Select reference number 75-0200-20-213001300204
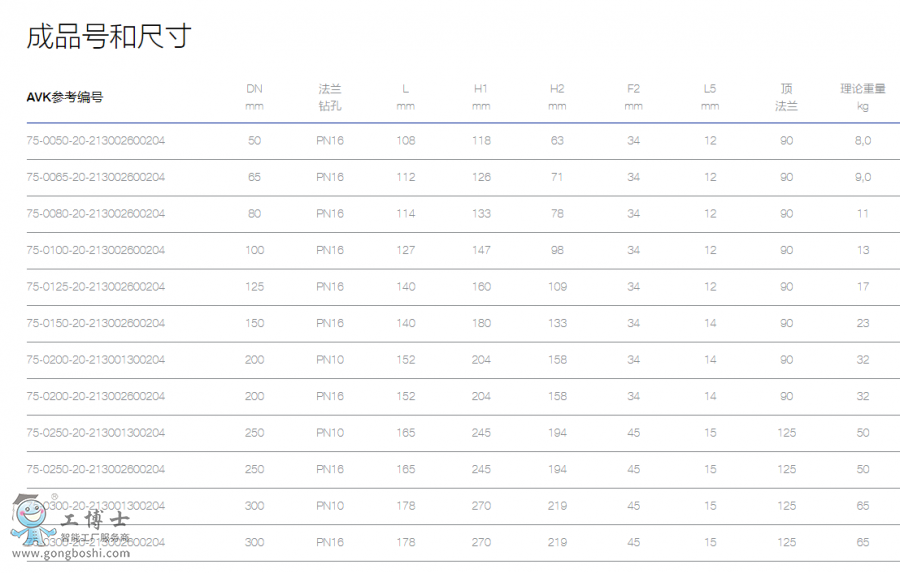The width and height of the screenshot is (900, 573). 96,360
